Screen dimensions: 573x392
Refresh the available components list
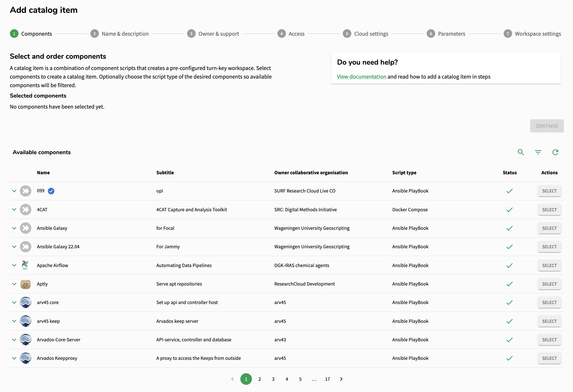[555, 152]
